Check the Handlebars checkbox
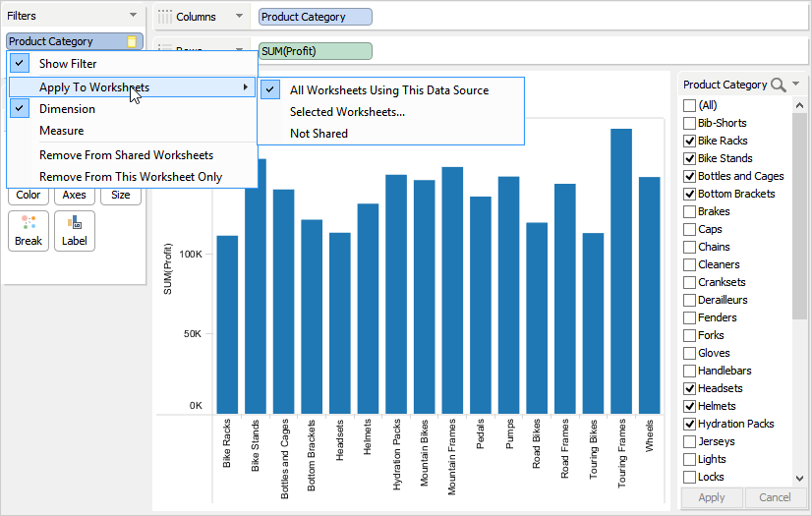The height and width of the screenshot is (516, 812). [x=689, y=372]
